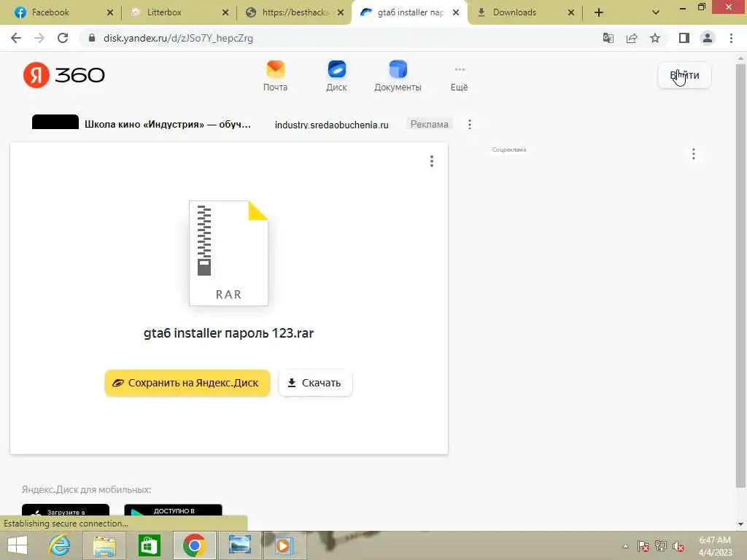Select the gta6 installer пароль 123.rar filename
Image resolution: width=747 pixels, height=560 pixels.
[228, 332]
